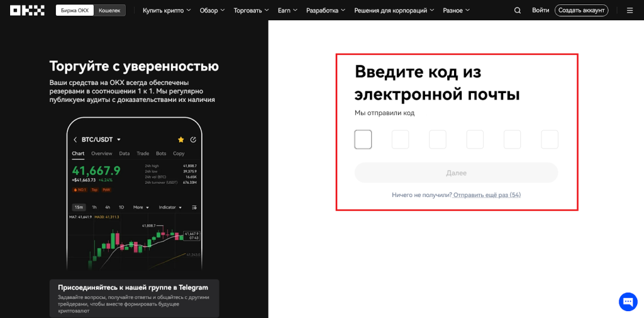
Task: Switch to Биржа OKX toggle
Action: (75, 10)
